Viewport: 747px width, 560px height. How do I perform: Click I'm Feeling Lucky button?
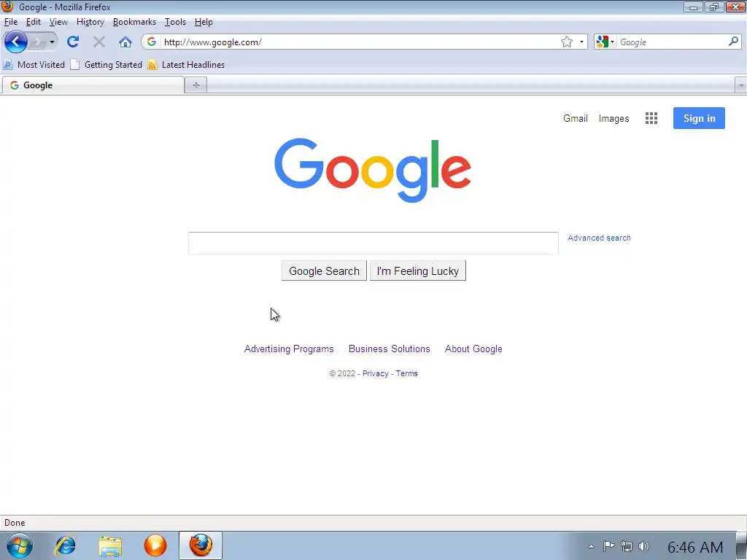tap(418, 271)
